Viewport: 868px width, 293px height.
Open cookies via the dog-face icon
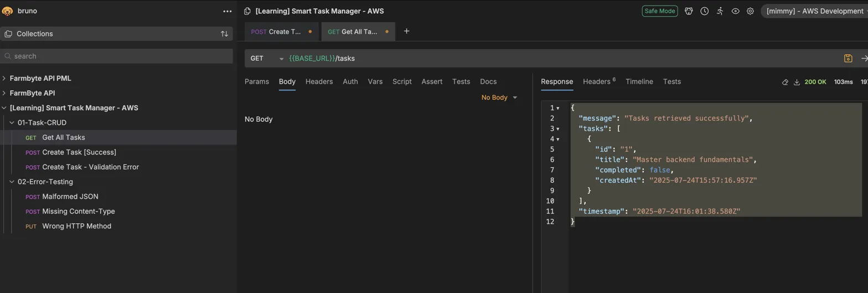(x=689, y=11)
